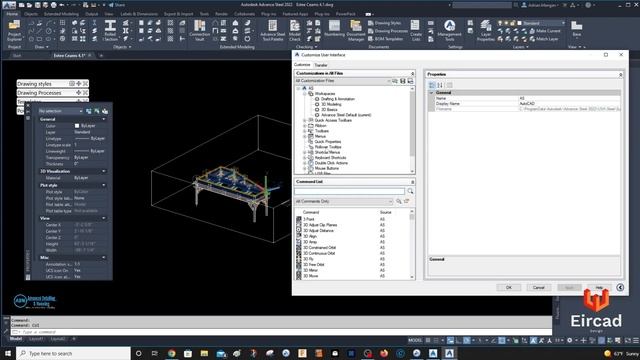Viewport: 640px width, 360px height.
Task: Click Match Layer tool
Action: 544,39
